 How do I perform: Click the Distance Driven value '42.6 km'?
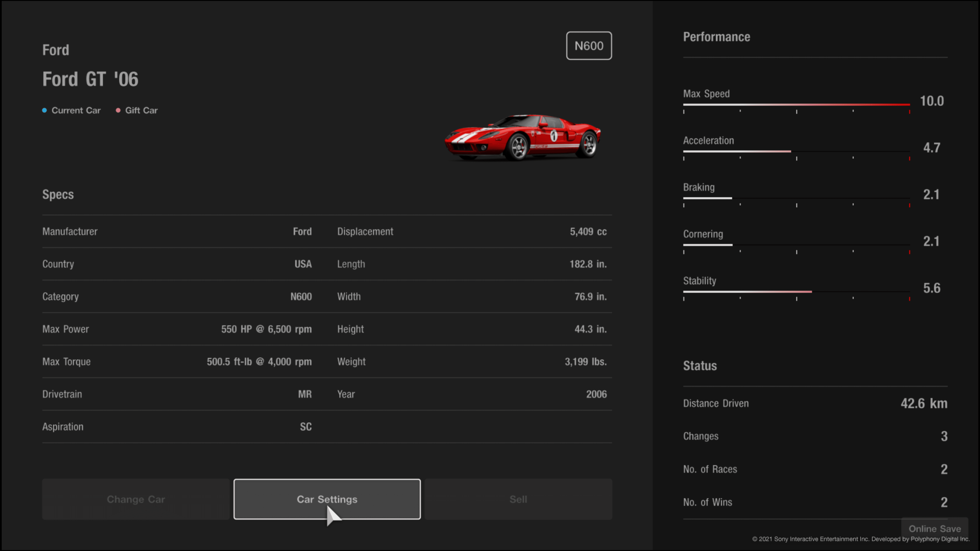[924, 404]
